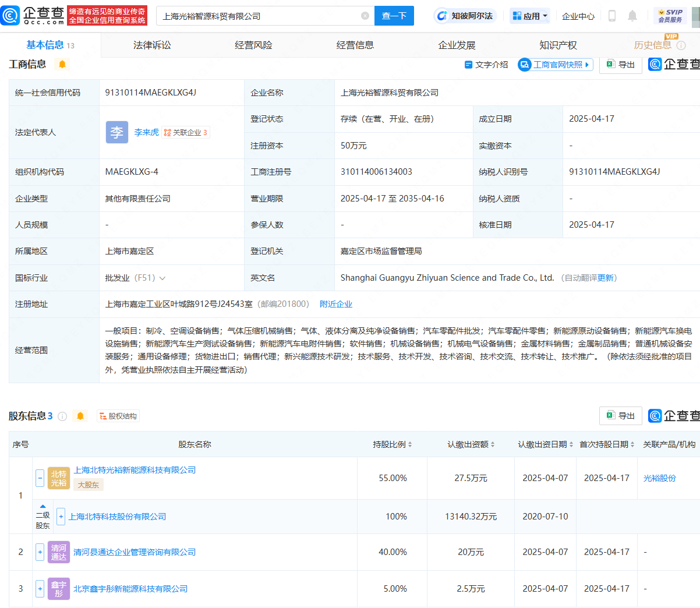Open the 股权结构 equity structure view

click(118, 416)
